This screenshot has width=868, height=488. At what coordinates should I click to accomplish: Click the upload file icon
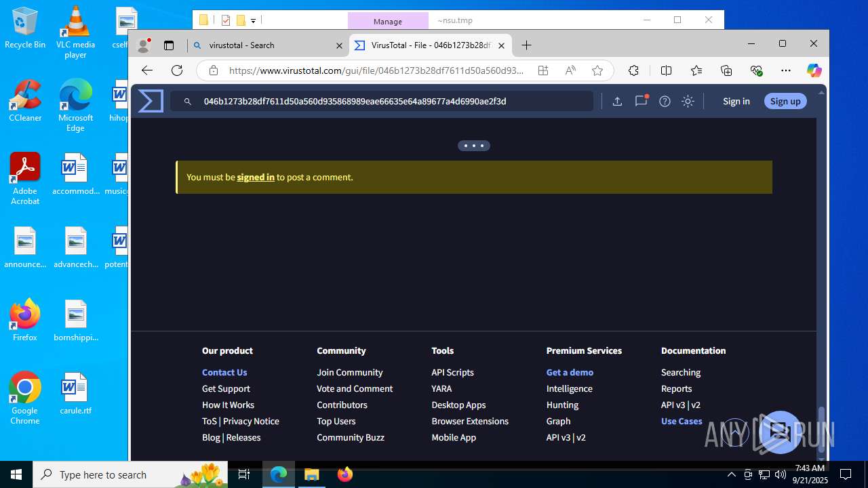click(x=617, y=101)
